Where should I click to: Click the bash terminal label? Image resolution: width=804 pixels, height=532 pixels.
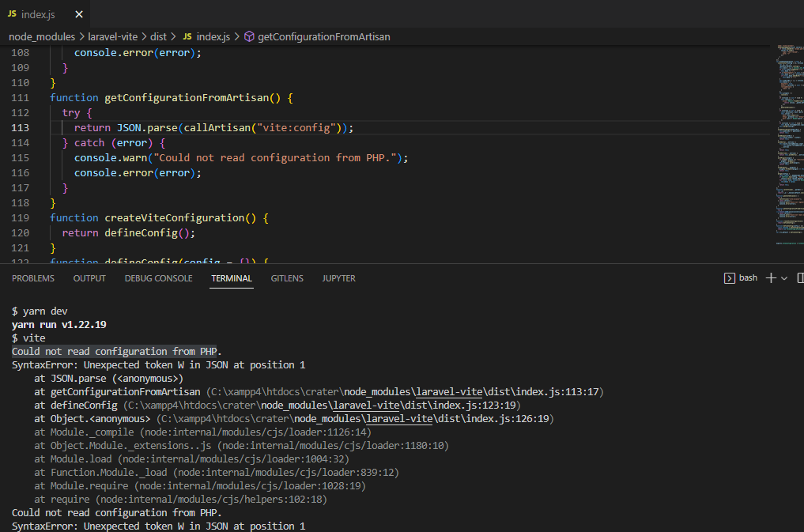point(748,277)
